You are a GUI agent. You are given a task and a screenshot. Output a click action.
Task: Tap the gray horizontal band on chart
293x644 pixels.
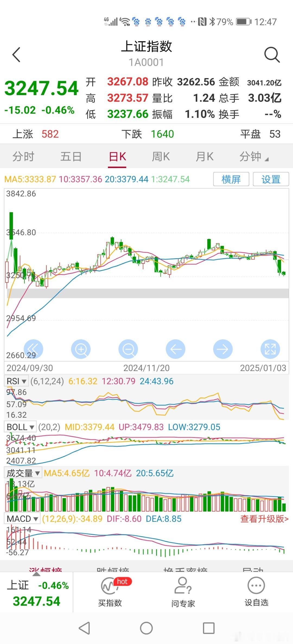(148, 293)
